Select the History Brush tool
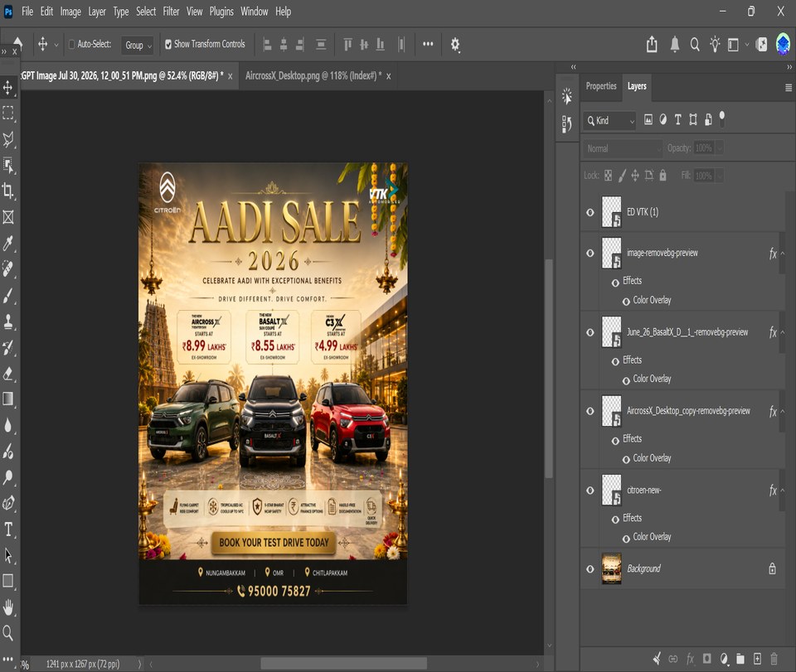 coord(8,347)
